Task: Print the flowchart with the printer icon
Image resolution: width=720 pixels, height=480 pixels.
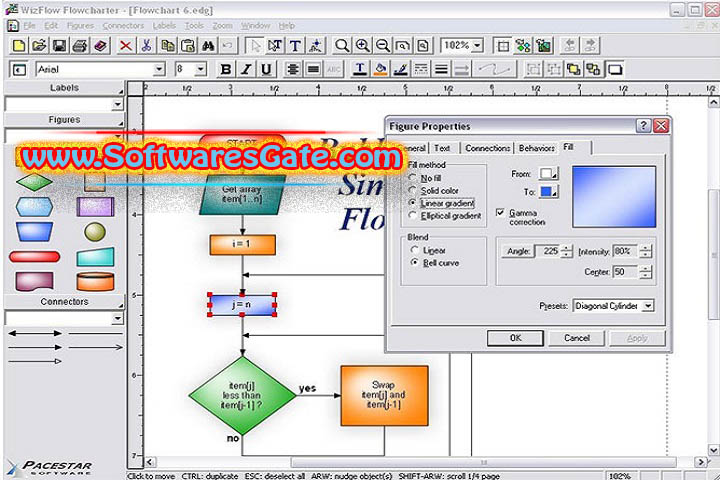Action: click(x=79, y=45)
